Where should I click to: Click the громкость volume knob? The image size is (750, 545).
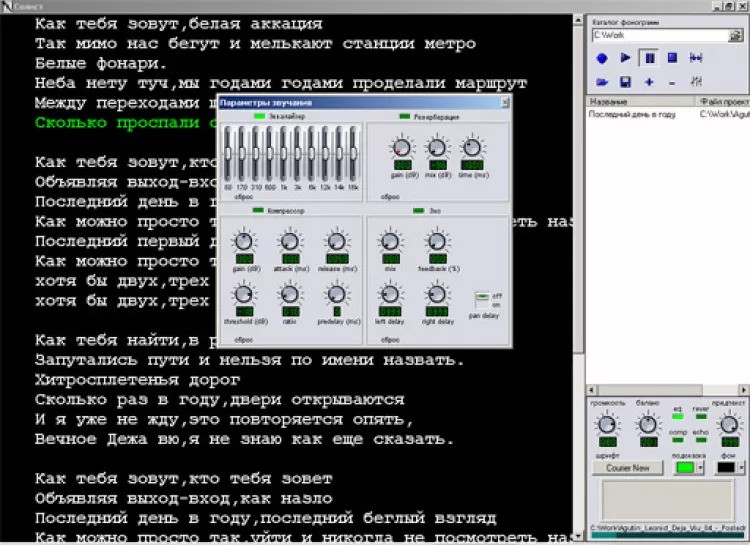(607, 424)
